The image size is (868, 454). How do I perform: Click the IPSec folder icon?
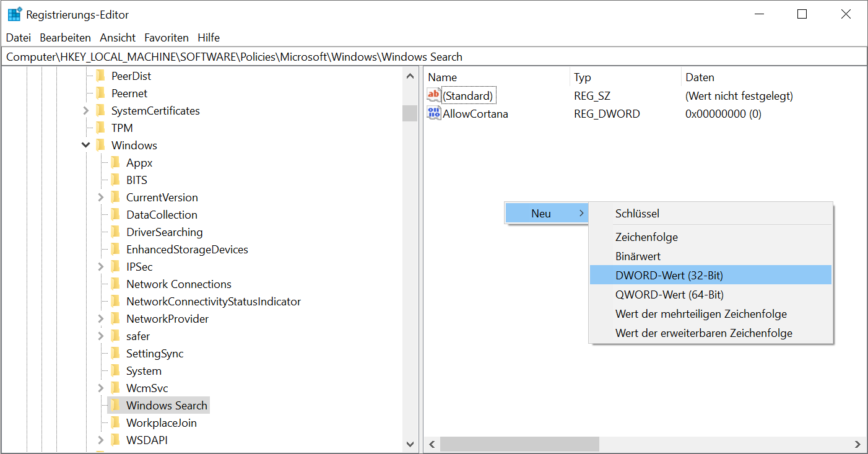click(116, 267)
